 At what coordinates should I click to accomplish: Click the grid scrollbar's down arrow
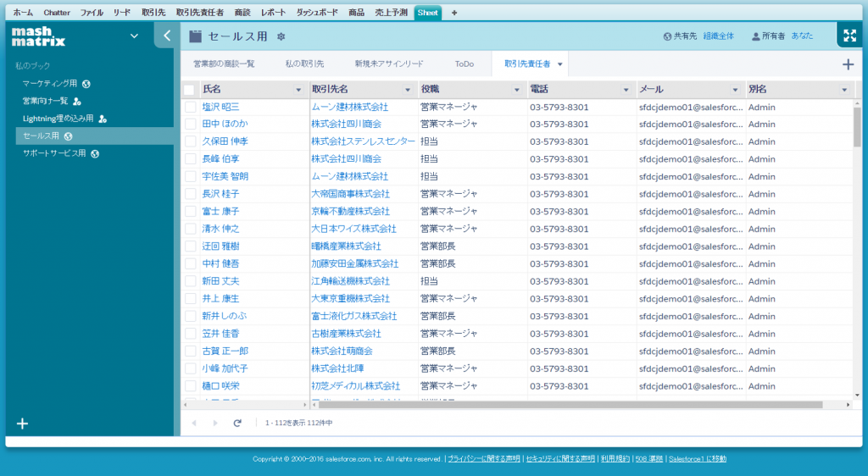click(858, 396)
